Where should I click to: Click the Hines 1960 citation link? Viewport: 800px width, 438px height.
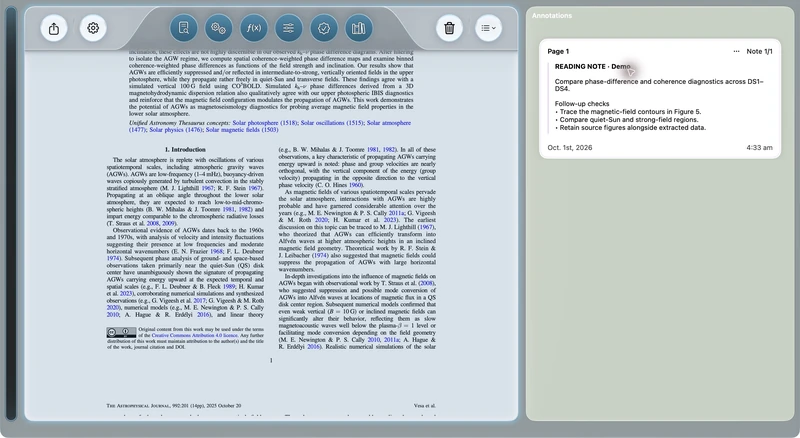coord(355,185)
